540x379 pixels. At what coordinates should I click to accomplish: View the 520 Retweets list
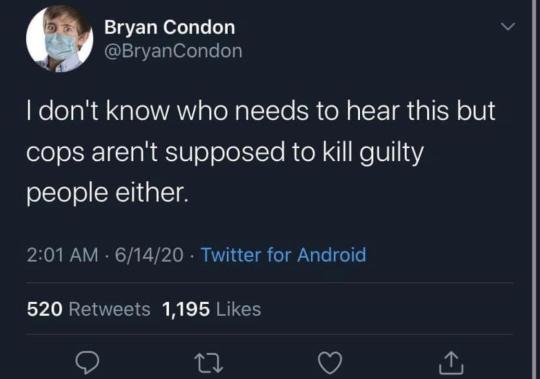89,309
